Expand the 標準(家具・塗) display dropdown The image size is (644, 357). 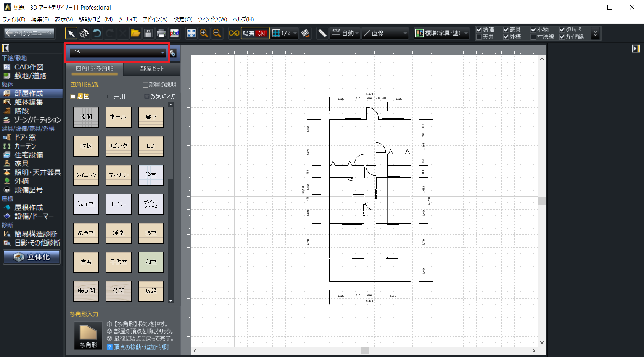point(442,34)
